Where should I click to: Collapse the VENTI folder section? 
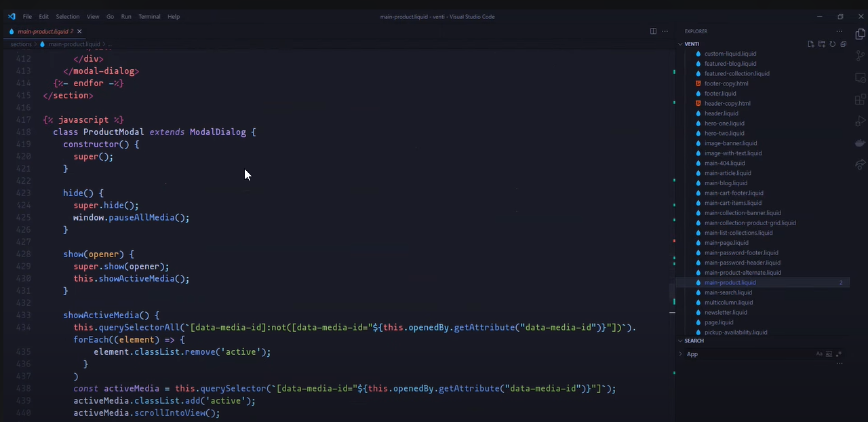(x=692, y=43)
